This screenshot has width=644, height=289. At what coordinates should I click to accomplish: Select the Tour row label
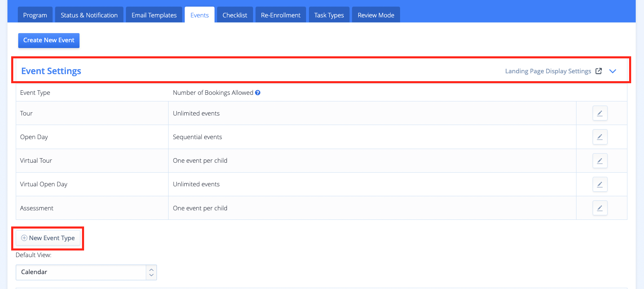click(27, 113)
